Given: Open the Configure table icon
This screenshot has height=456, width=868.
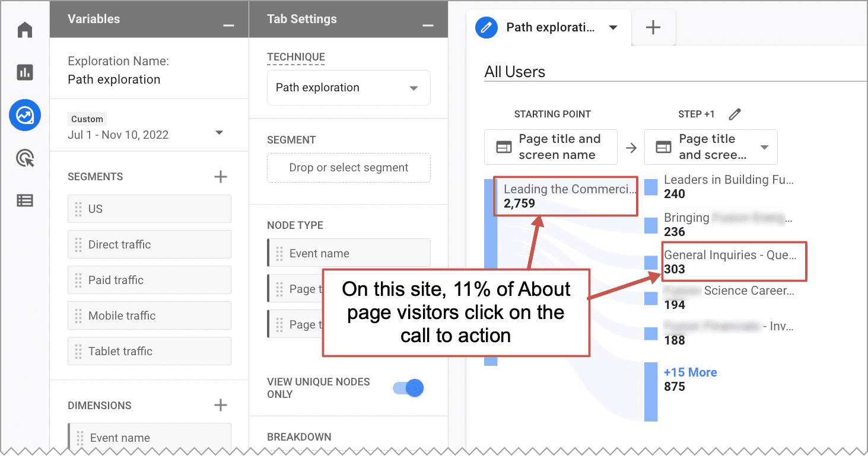Looking at the screenshot, I should [x=25, y=200].
